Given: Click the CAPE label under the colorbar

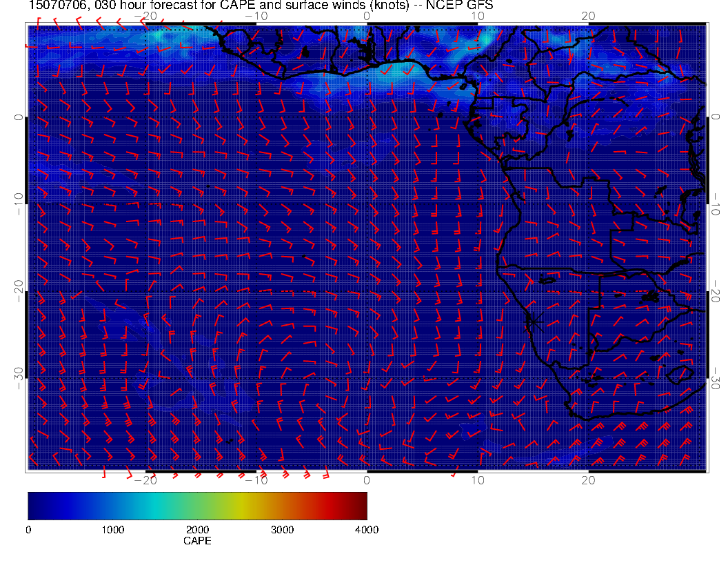Looking at the screenshot, I should pyautogui.click(x=197, y=541).
